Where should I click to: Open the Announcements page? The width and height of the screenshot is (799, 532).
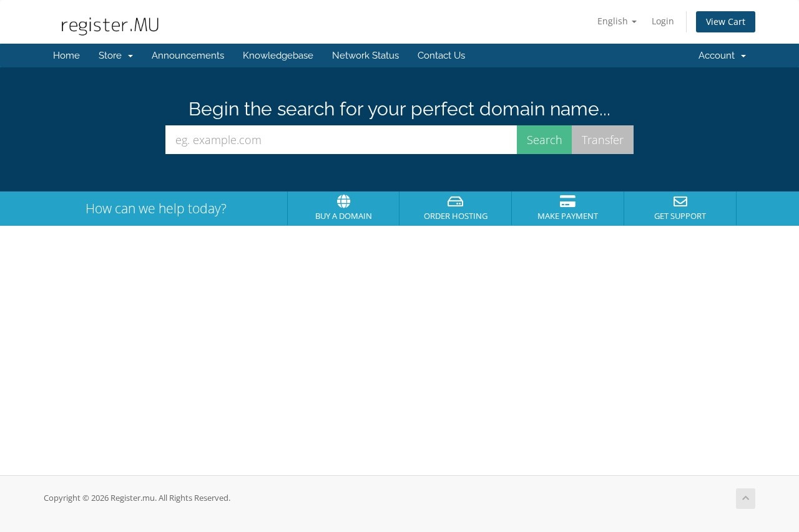187,56
